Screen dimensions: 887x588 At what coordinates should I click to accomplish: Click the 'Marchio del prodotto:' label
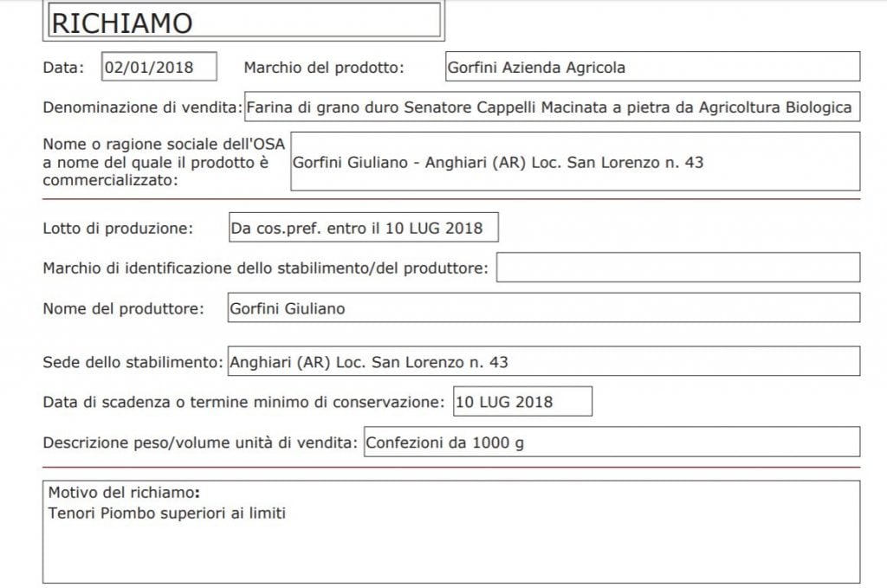(324, 68)
